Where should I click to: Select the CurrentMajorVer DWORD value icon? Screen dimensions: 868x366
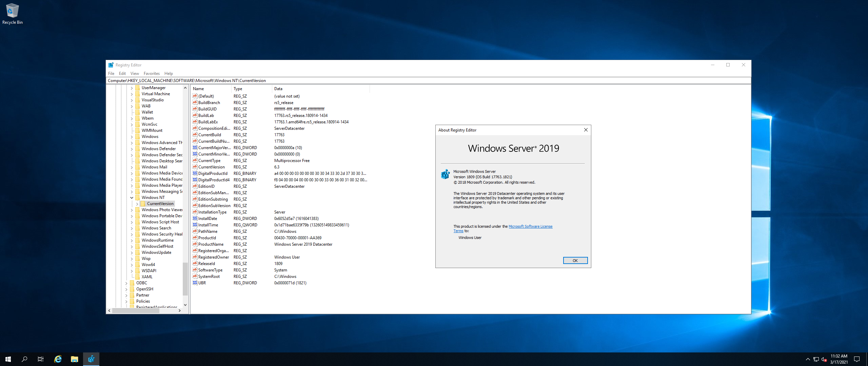pyautogui.click(x=195, y=147)
